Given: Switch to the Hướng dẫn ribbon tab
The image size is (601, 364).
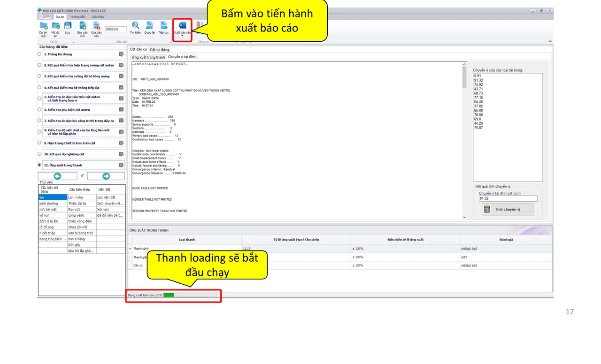Looking at the screenshot, I should 78,17.
